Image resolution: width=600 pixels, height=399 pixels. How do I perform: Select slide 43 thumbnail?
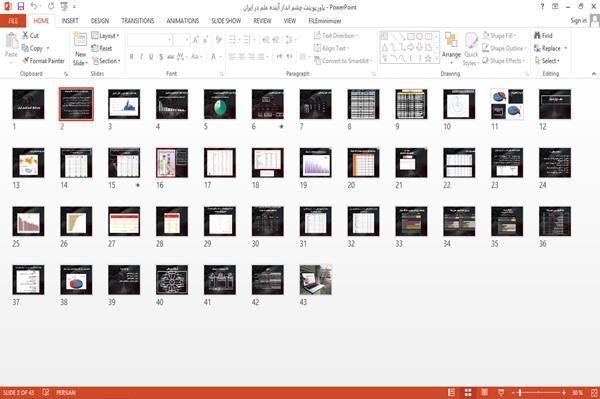[316, 280]
